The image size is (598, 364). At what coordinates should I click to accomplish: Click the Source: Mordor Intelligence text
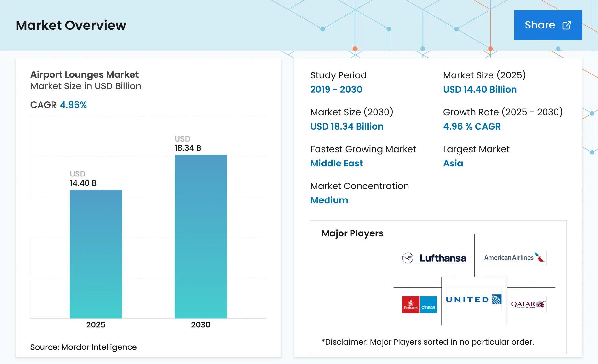(84, 347)
